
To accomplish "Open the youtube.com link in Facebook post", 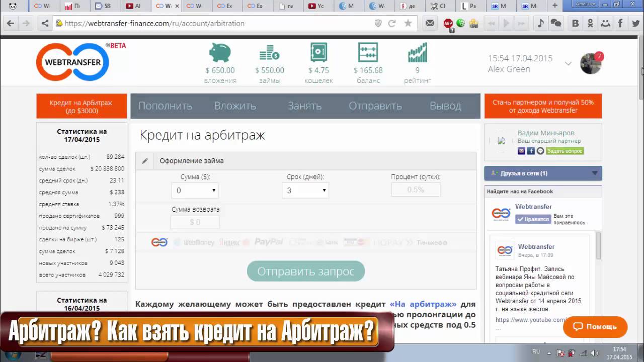I will [x=531, y=320].
